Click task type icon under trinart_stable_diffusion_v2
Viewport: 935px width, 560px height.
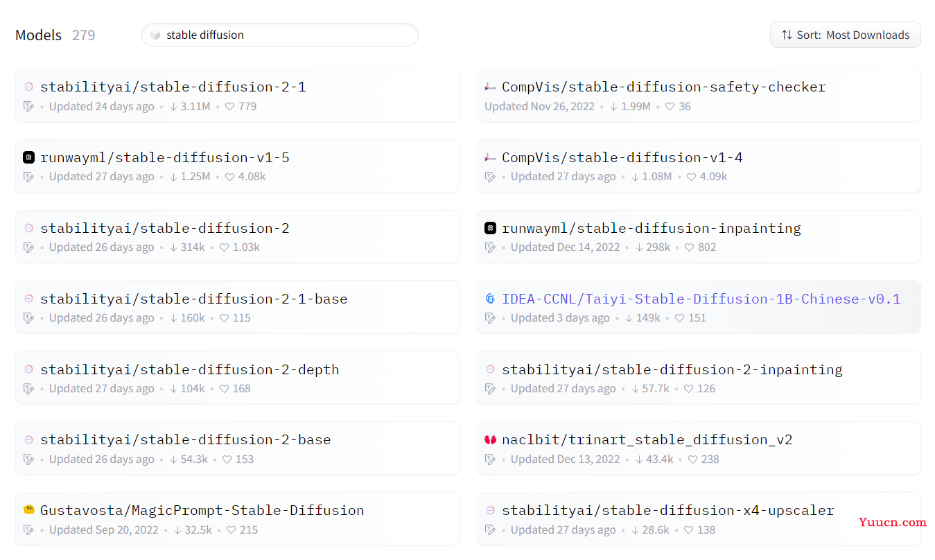(490, 460)
